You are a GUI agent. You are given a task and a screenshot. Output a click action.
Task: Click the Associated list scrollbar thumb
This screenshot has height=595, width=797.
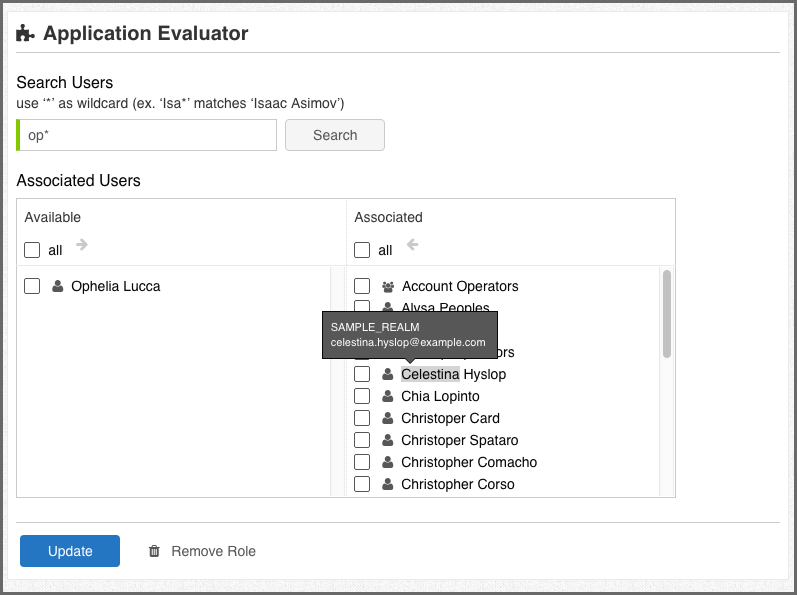(x=667, y=313)
